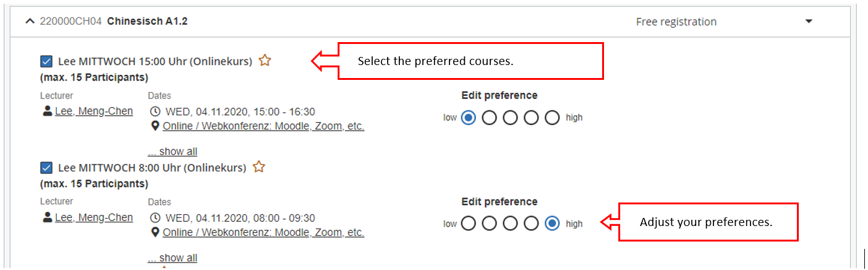Favorite the MITTWOCH 15:00 course star
The height and width of the screenshot is (270, 868).
coord(265,61)
